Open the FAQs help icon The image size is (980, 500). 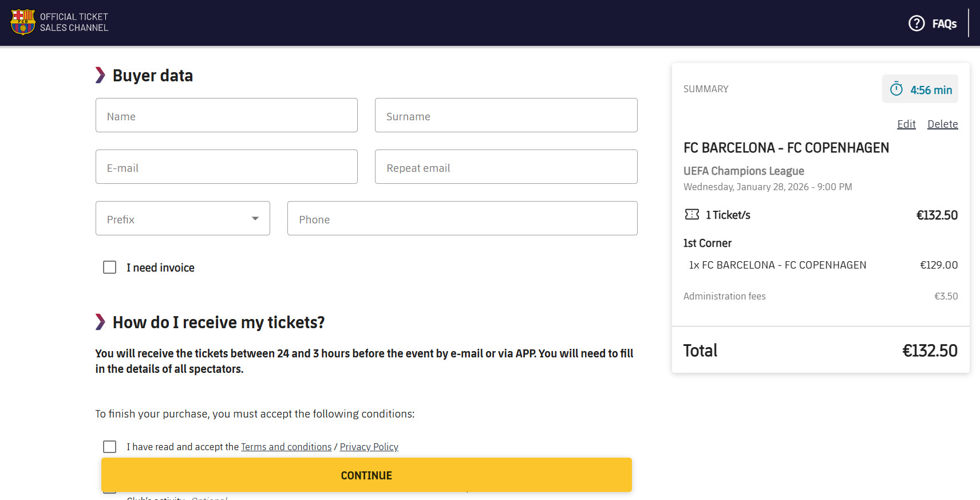pos(916,23)
